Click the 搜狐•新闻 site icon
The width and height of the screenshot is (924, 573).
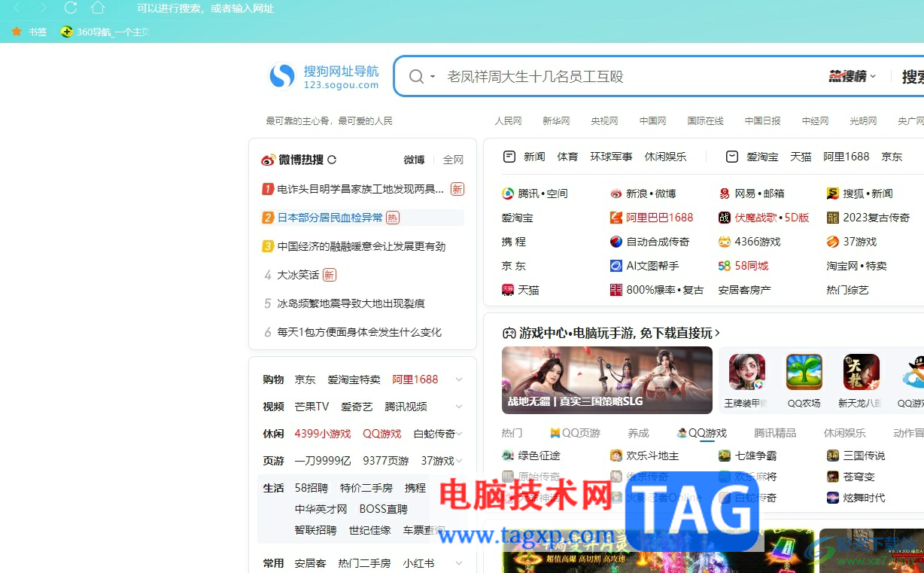tap(833, 194)
